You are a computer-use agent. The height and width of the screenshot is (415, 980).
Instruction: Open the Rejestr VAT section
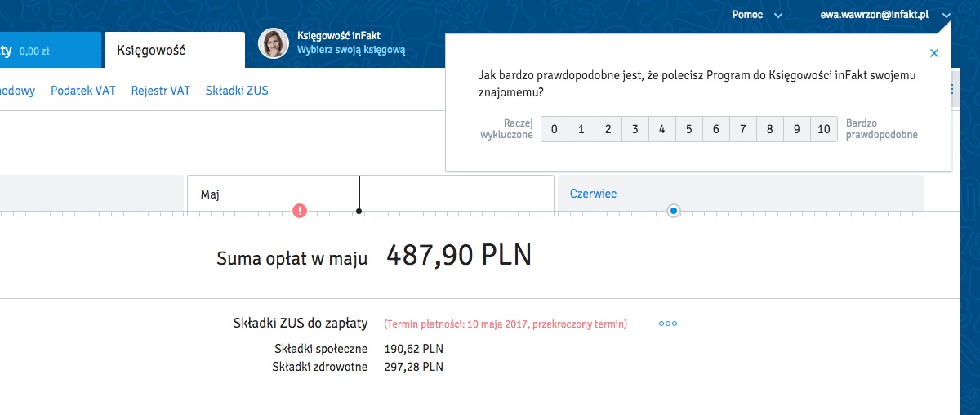tap(161, 91)
